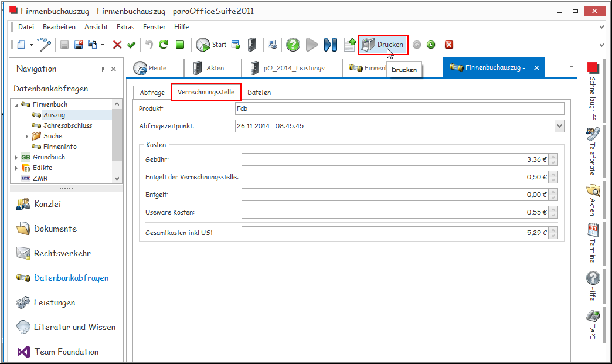Viewport: 612px width, 364px height.
Task: Open the Leistungen navigation section
Action: [x=55, y=302]
